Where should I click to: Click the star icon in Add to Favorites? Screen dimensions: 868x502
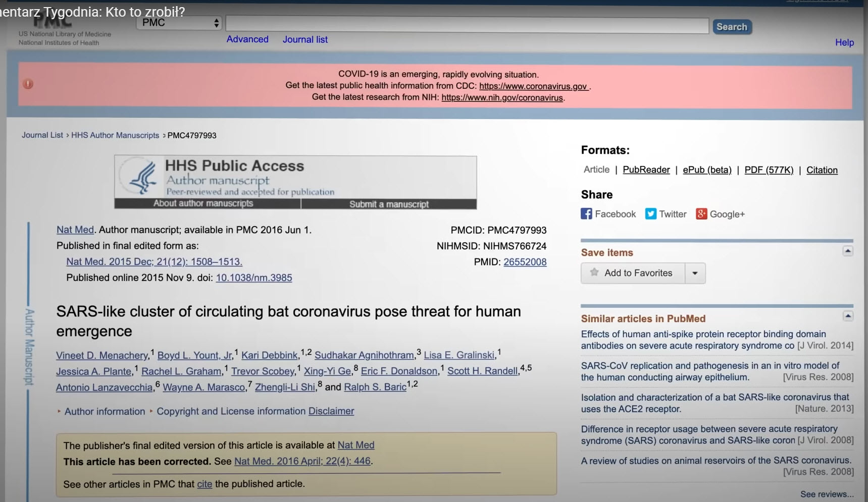tap(594, 272)
